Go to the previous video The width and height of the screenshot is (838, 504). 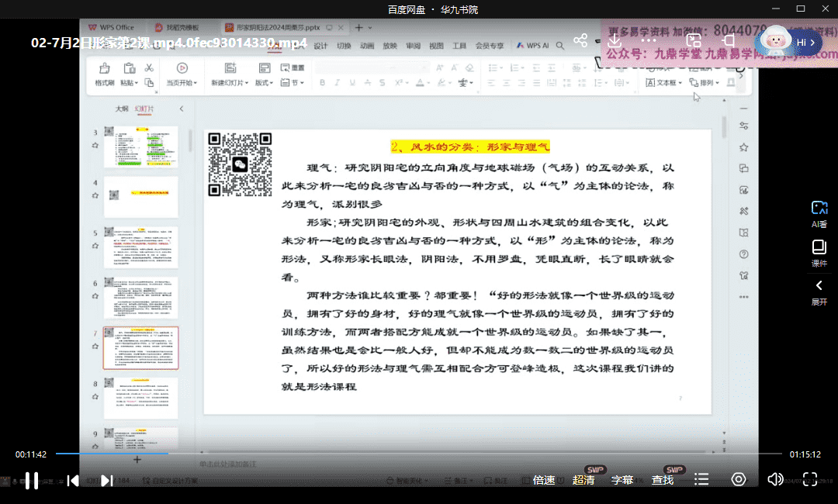click(72, 480)
